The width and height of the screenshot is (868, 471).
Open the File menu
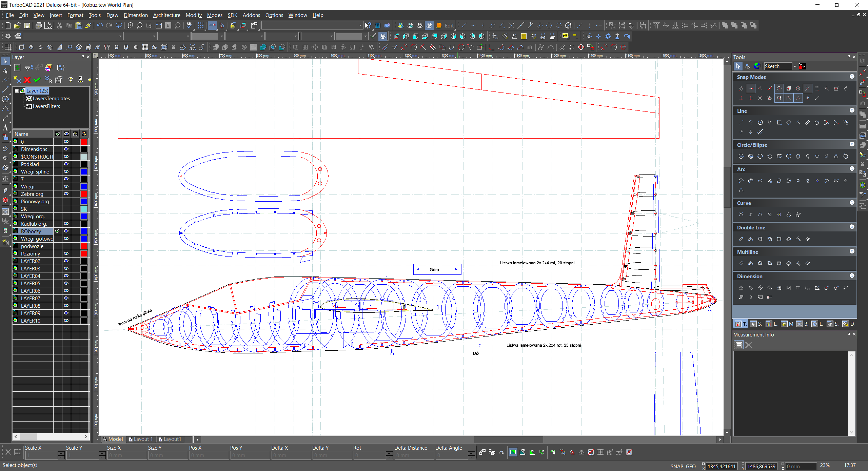(10, 15)
